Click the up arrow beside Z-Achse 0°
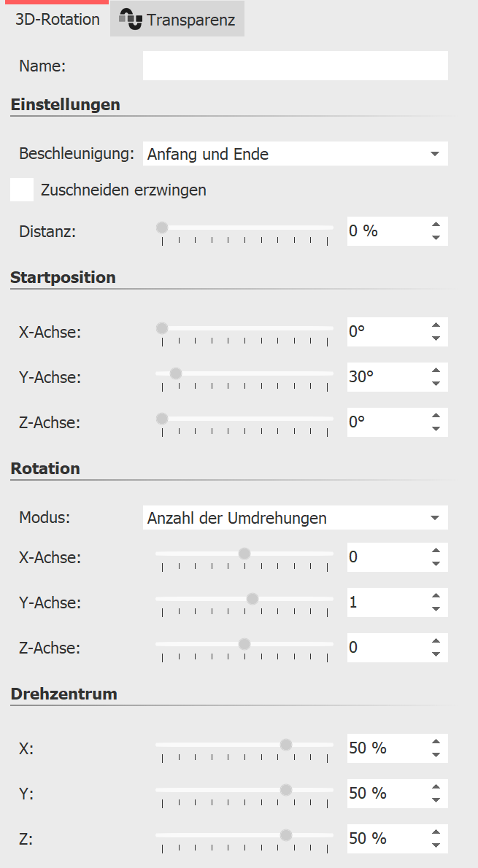The height and width of the screenshot is (868, 478). [x=435, y=414]
